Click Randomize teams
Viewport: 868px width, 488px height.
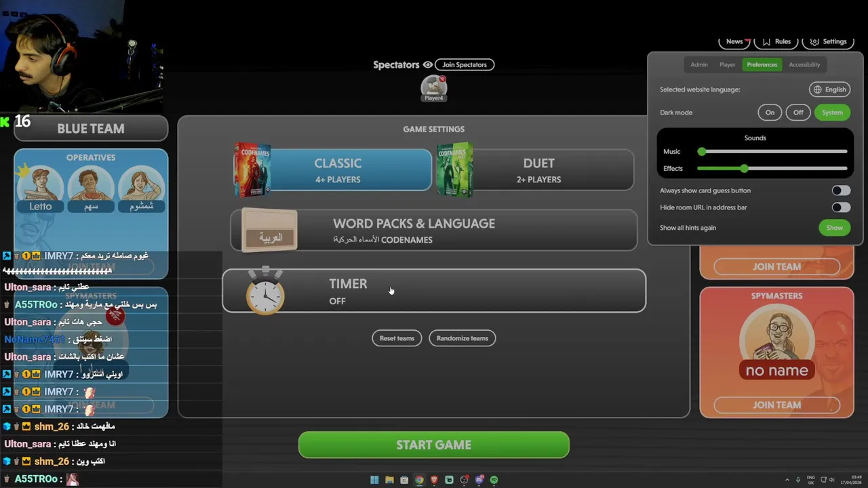[x=462, y=338]
